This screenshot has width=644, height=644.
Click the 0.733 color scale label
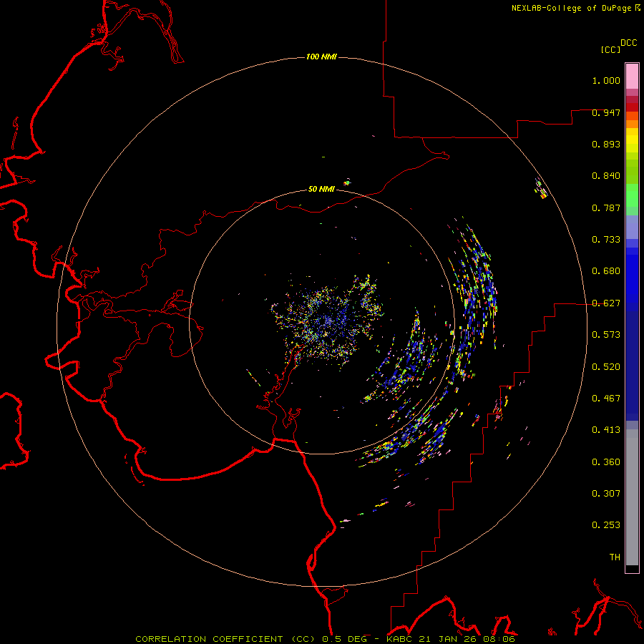click(x=606, y=240)
